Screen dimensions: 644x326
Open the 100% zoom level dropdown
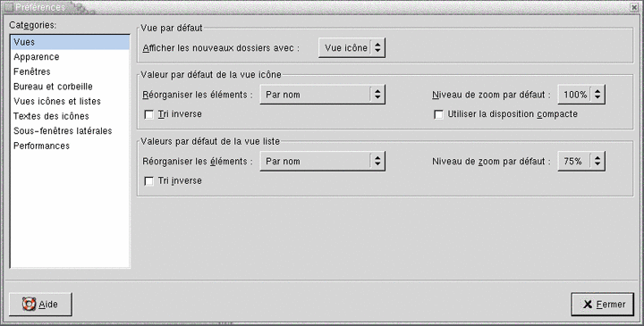[x=581, y=95]
